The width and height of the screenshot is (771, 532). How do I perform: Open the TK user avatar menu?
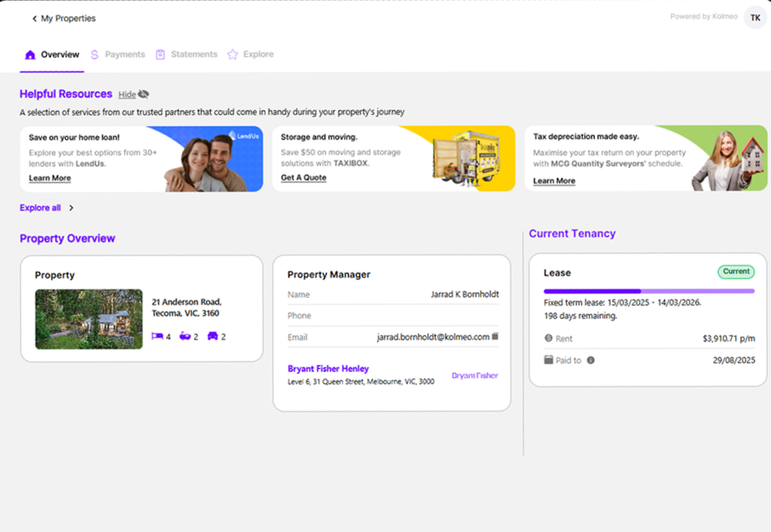coord(755,18)
